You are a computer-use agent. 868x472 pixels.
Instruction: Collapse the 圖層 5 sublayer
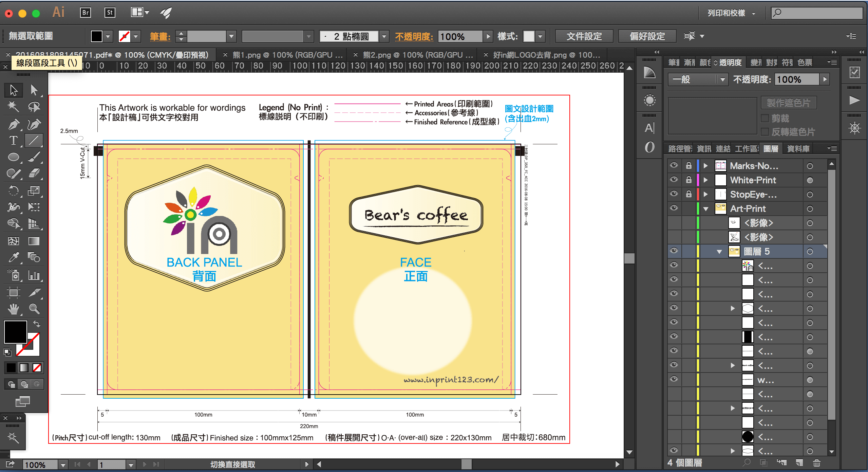719,252
